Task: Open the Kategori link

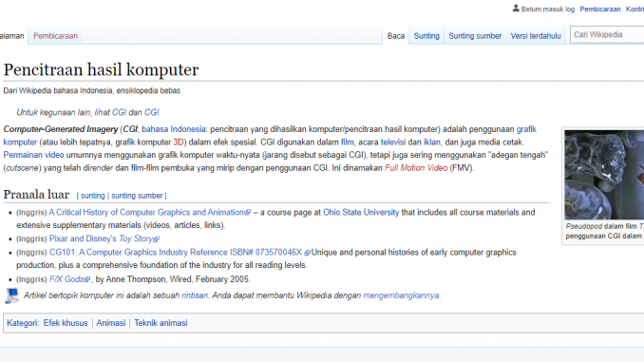Action: (x=22, y=323)
